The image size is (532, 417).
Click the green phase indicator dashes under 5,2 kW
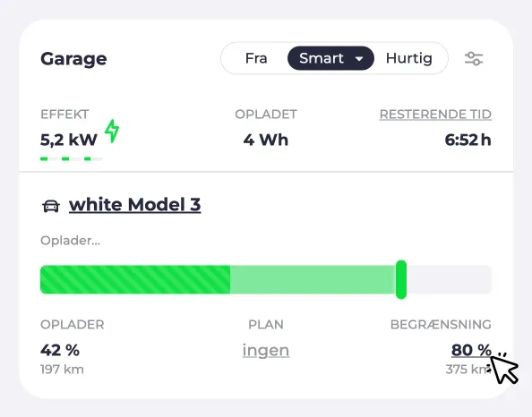point(71,158)
